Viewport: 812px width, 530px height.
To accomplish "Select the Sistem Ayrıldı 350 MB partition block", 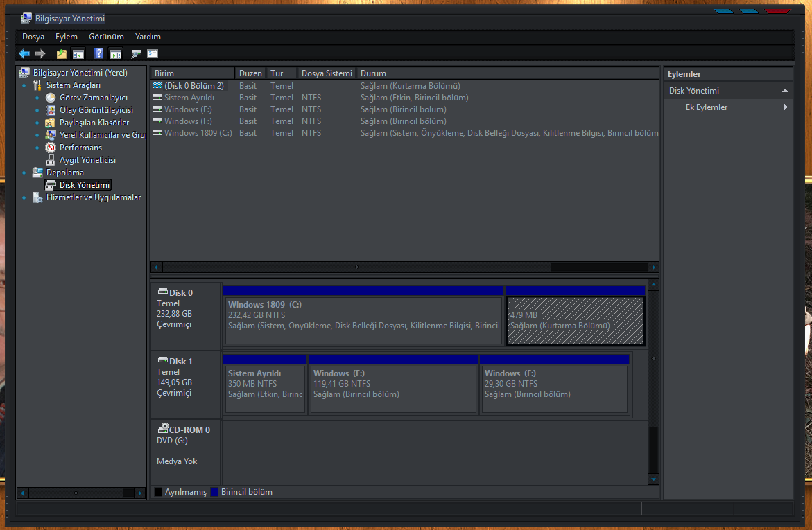I will tap(265, 389).
